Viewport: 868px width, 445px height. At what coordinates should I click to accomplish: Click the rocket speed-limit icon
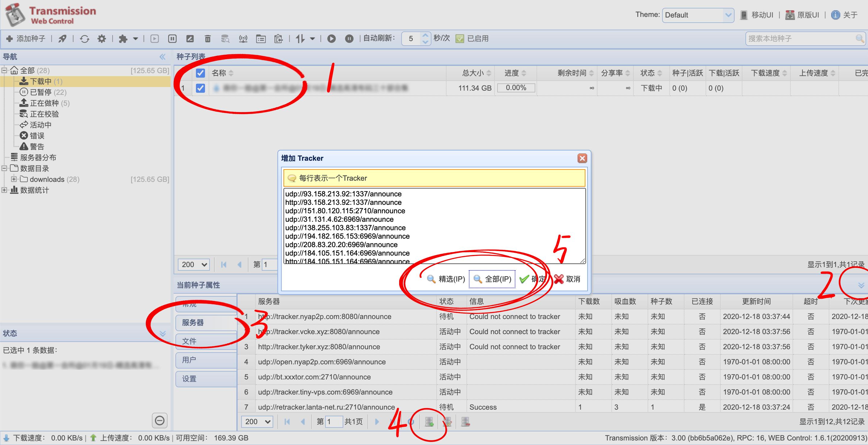(x=62, y=39)
